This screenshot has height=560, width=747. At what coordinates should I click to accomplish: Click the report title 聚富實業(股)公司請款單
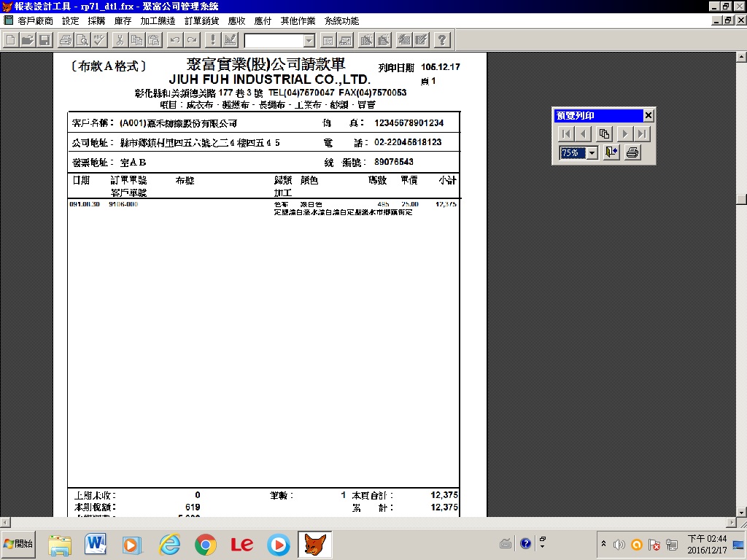pyautogui.click(x=266, y=64)
